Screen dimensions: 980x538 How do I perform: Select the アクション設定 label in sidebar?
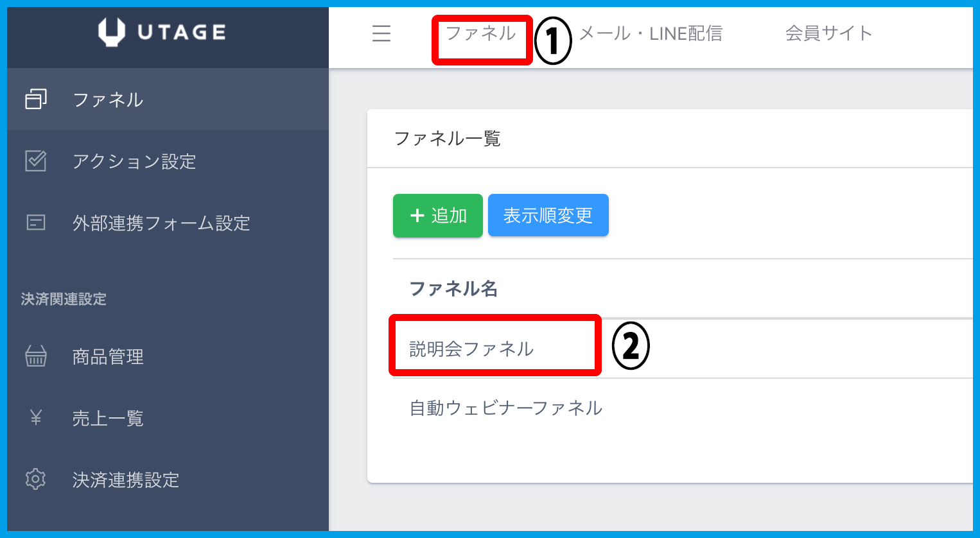(134, 161)
